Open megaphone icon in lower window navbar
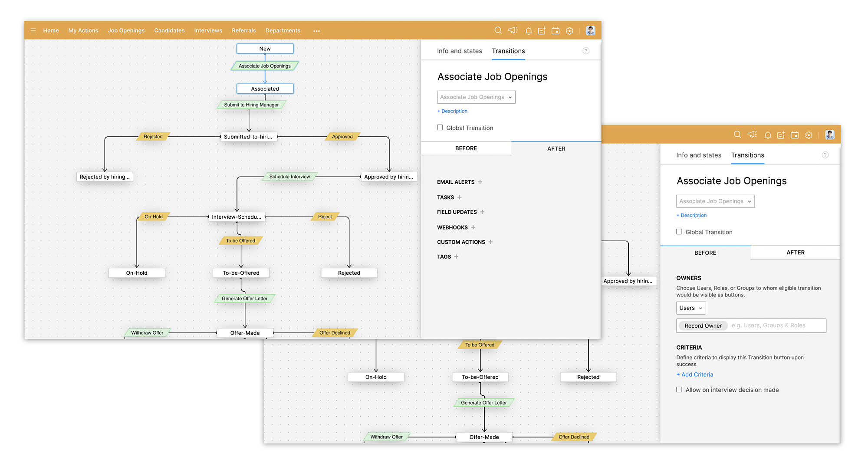 (752, 135)
